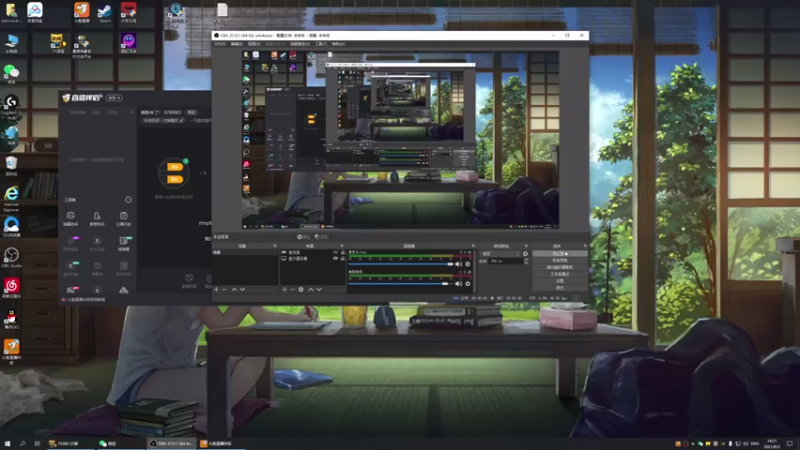Switch to OBS in the taskbar

click(x=171, y=444)
